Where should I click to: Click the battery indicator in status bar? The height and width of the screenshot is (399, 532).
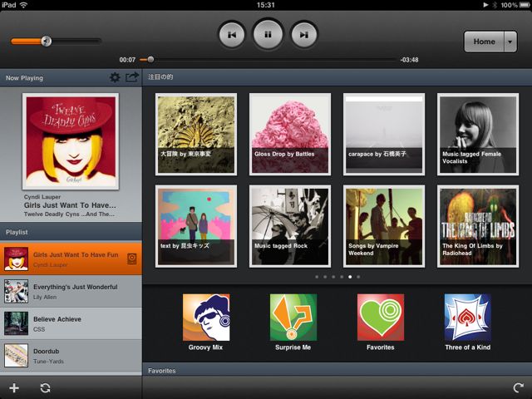tap(525, 5)
